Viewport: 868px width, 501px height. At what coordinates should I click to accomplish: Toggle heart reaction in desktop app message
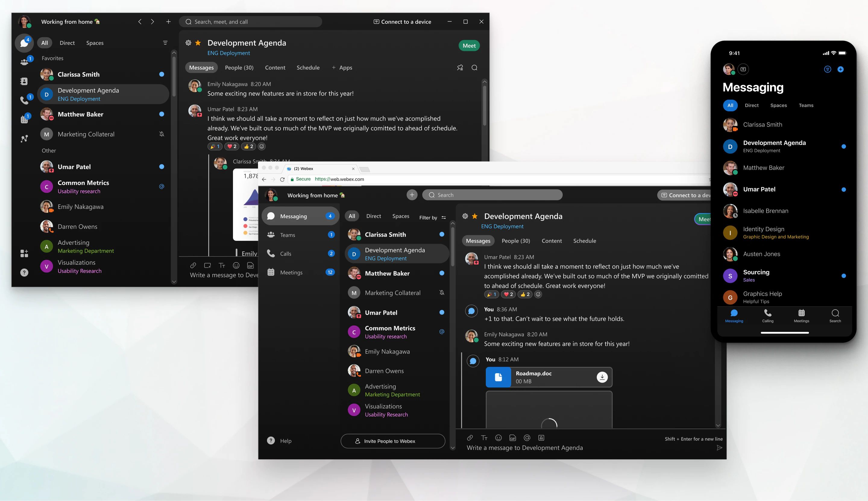tap(231, 146)
